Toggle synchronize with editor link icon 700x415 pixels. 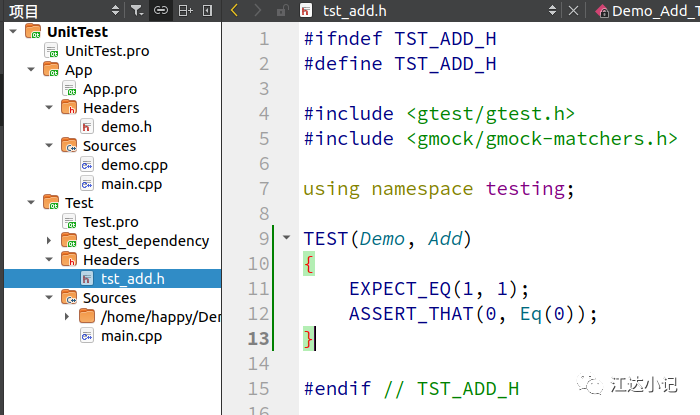161,10
